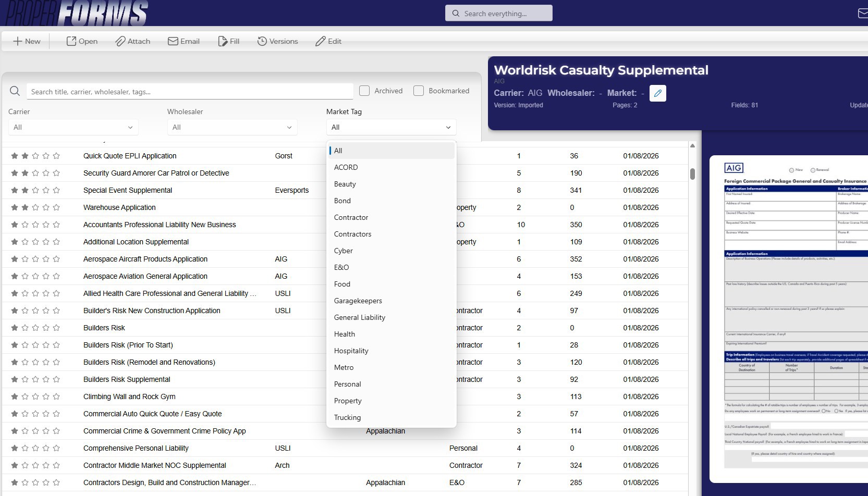The height and width of the screenshot is (496, 868).
Task: Expand the Wholesaler filter dropdown
Action: click(x=232, y=127)
